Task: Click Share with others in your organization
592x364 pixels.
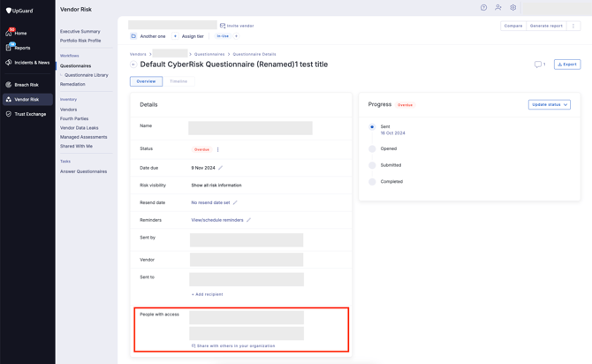Action: [234, 345]
